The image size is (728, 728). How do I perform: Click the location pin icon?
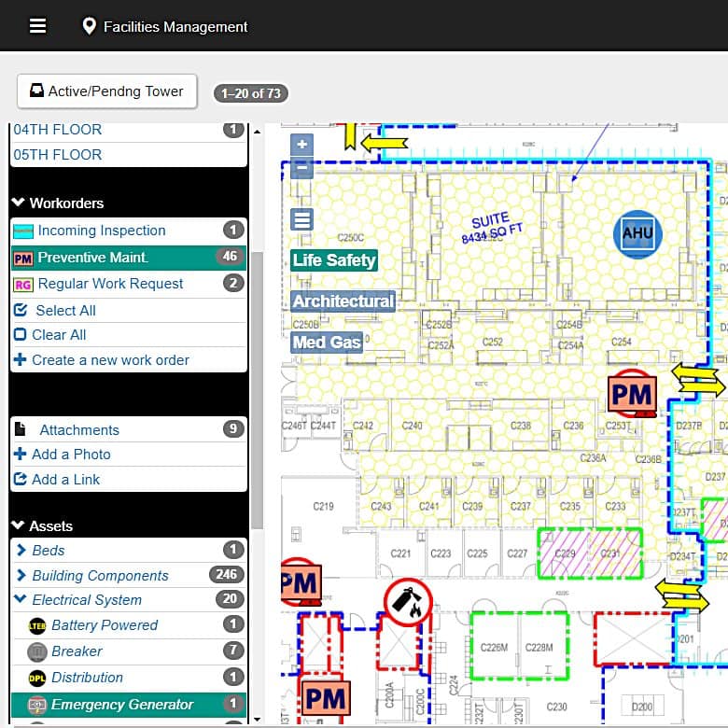(x=89, y=26)
